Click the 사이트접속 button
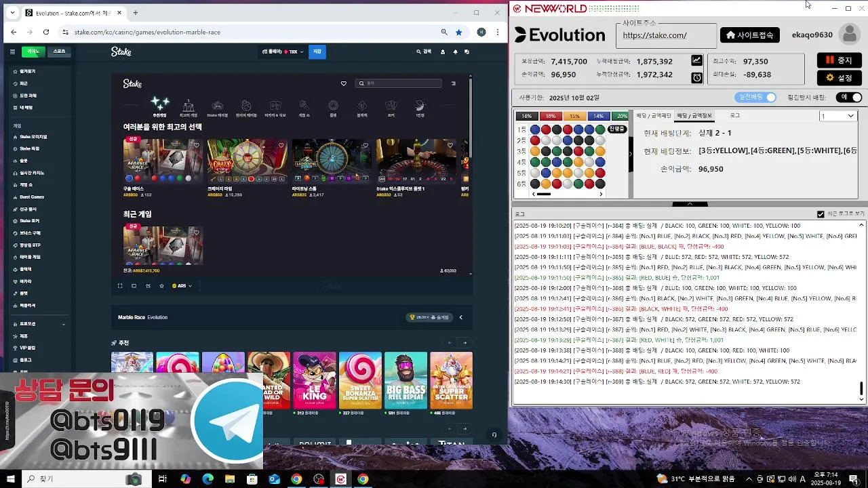Image resolution: width=868 pixels, height=488 pixels. (x=750, y=35)
